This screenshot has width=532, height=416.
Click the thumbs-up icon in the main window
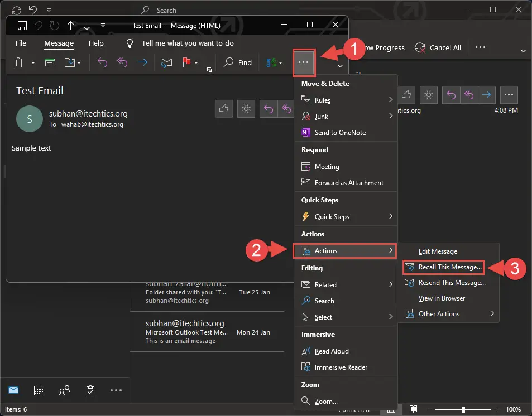pyautogui.click(x=406, y=95)
